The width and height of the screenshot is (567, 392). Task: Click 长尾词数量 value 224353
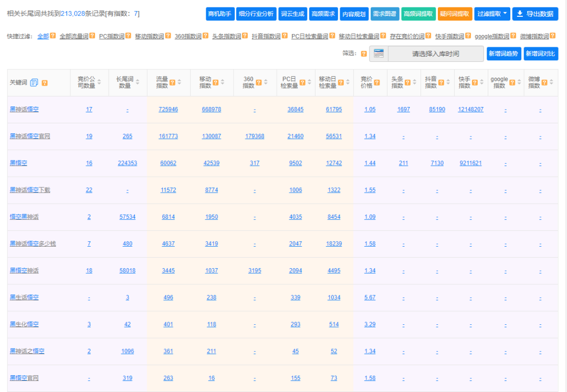(127, 163)
